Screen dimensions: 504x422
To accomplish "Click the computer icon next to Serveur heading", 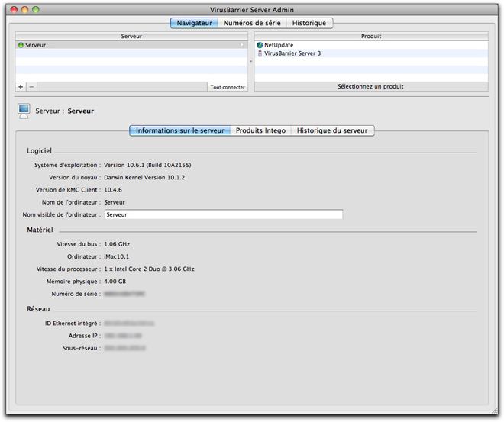I will 24,111.
